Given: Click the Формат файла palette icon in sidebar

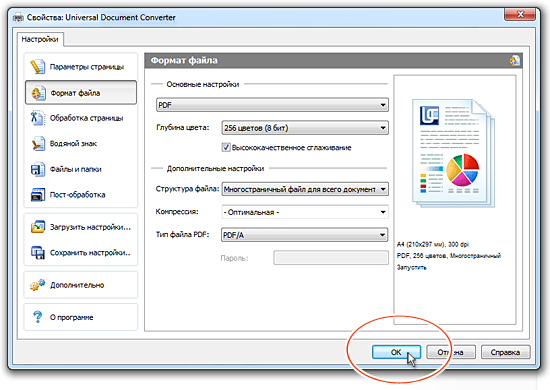Looking at the screenshot, I should point(38,93).
